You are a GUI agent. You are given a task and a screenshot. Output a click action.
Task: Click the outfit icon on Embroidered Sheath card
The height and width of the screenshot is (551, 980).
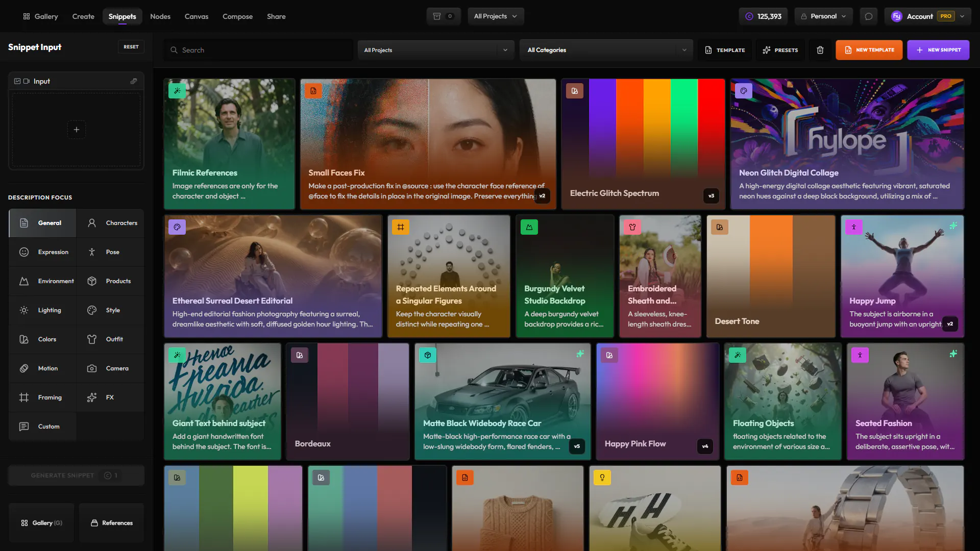(632, 227)
